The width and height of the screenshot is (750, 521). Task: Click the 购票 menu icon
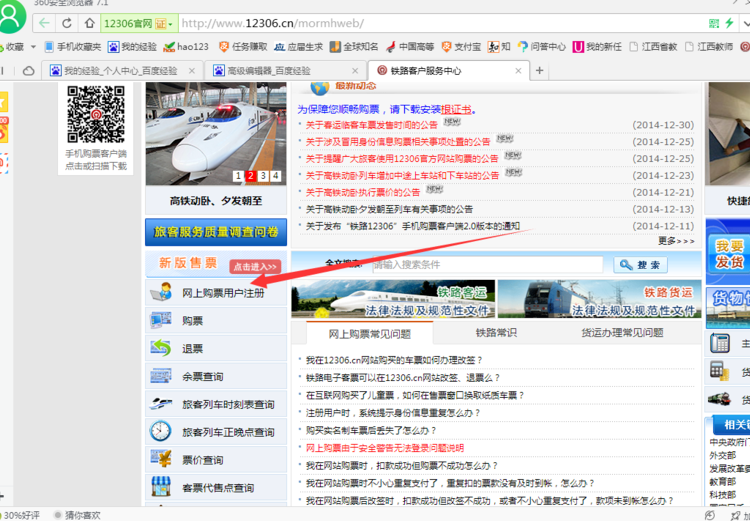[161, 321]
